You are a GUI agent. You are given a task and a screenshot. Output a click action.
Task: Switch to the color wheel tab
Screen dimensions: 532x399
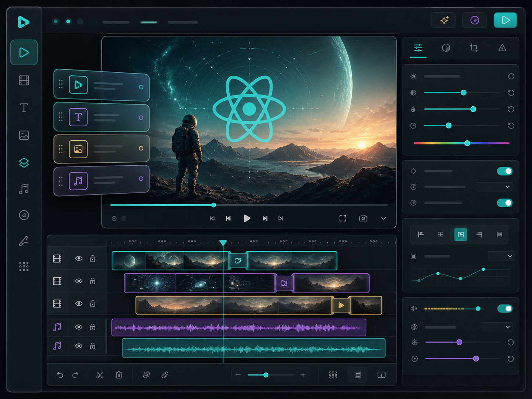(x=446, y=48)
